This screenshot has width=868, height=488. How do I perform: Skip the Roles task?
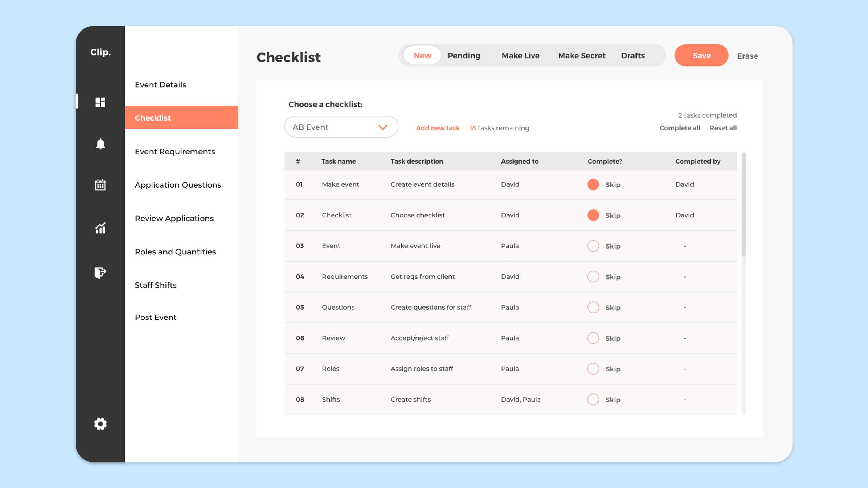tap(613, 369)
